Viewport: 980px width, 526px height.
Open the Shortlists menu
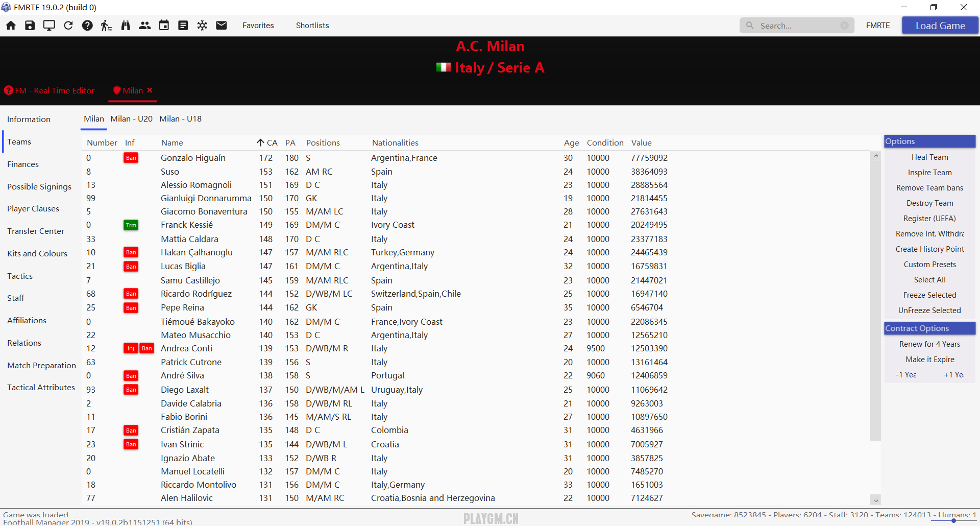(x=312, y=26)
